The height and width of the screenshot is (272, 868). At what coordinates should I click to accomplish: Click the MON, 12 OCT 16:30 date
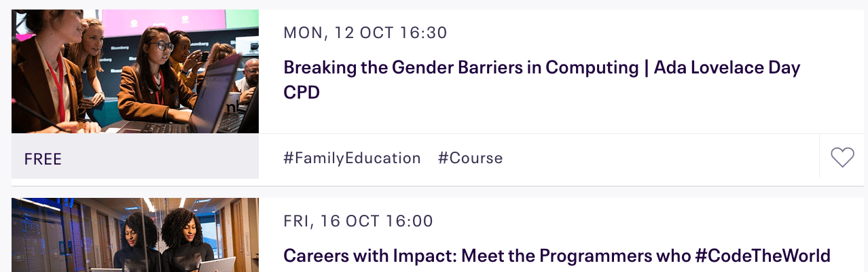[365, 33]
